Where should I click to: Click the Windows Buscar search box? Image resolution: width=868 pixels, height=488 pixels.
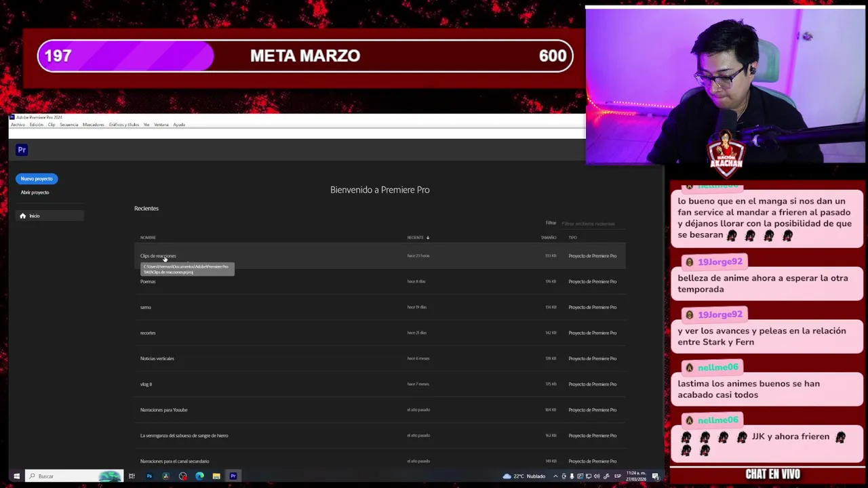point(75,476)
